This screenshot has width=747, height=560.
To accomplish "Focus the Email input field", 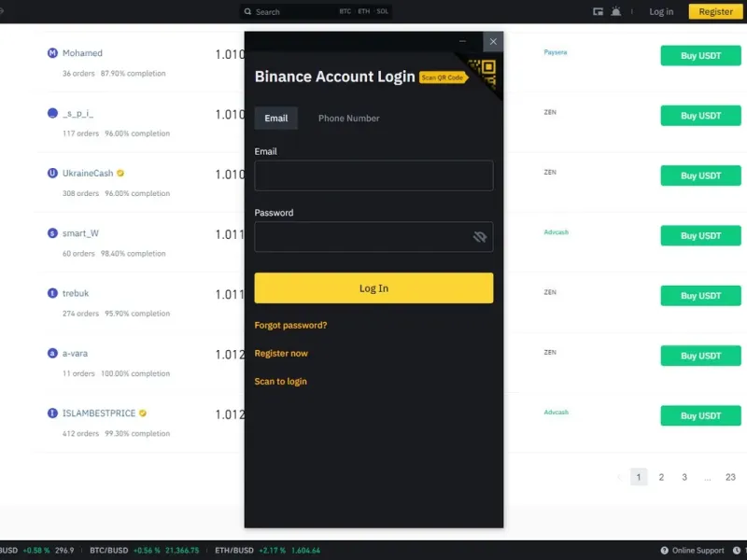I will coord(373,175).
